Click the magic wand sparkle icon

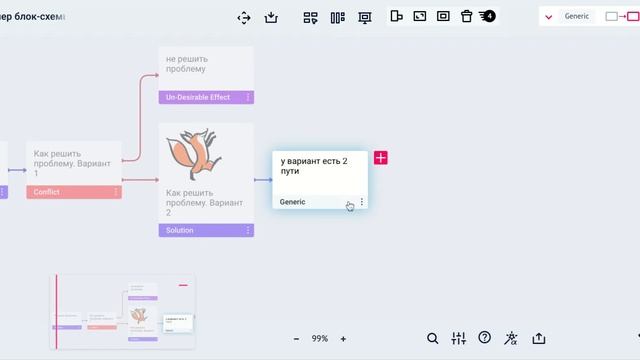click(511, 338)
